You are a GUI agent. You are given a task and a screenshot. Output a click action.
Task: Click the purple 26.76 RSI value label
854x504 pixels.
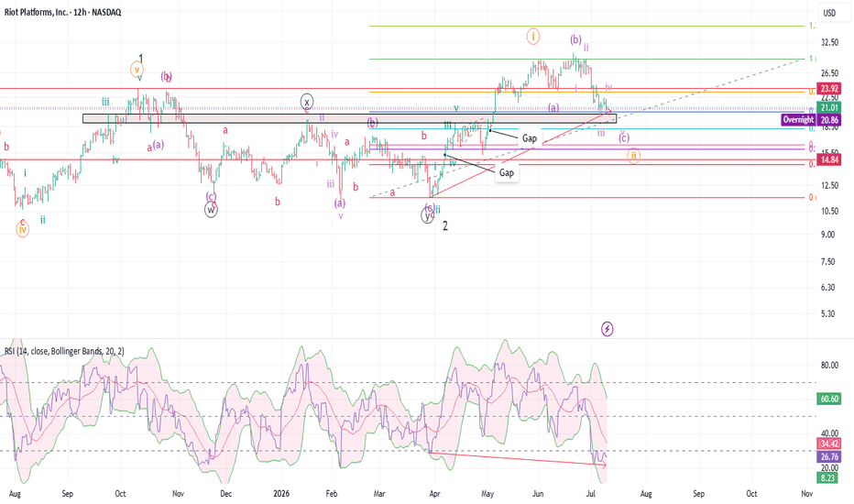[x=829, y=456]
